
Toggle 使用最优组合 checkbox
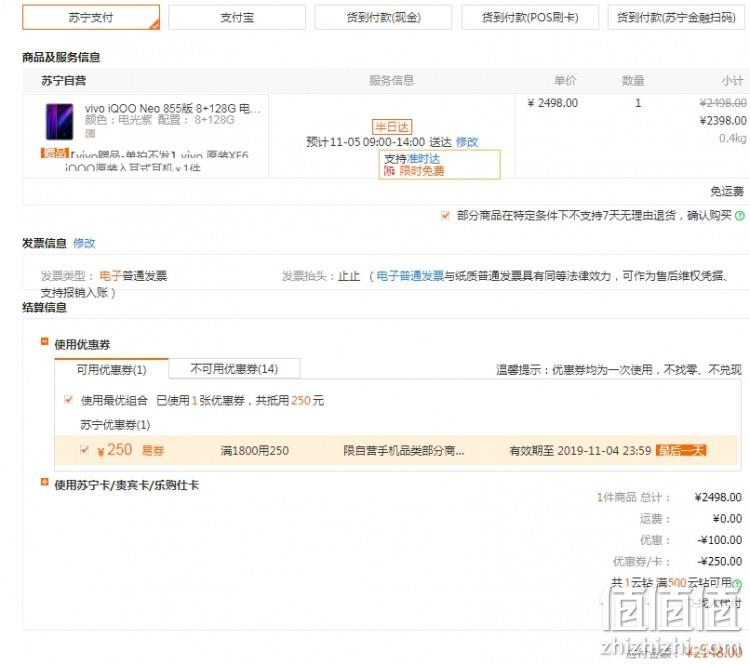pyautogui.click(x=68, y=400)
